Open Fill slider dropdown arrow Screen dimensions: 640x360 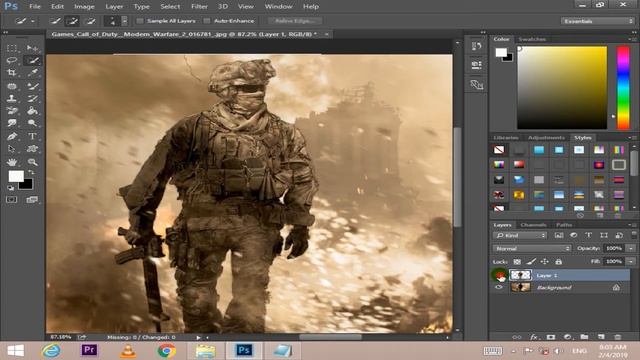point(631,261)
